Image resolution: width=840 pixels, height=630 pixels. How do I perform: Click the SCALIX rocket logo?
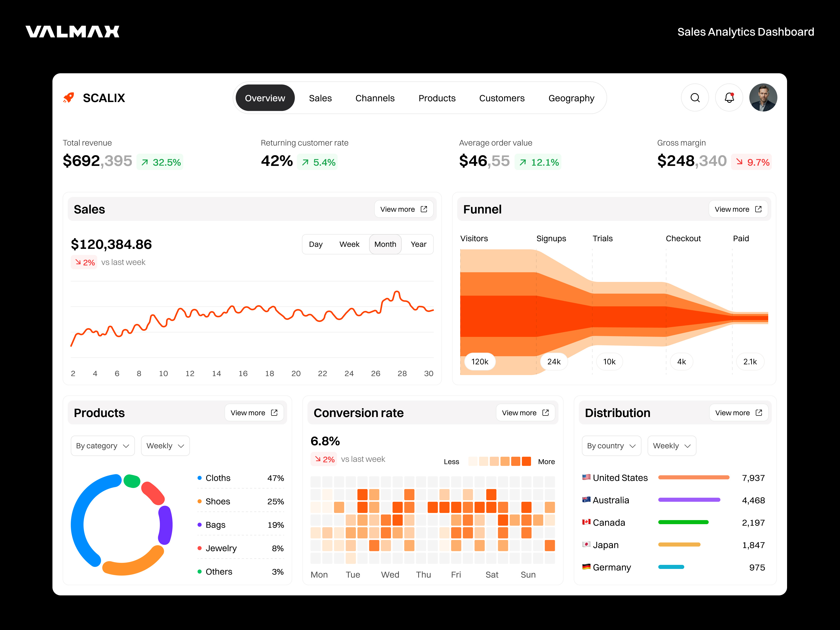(68, 97)
